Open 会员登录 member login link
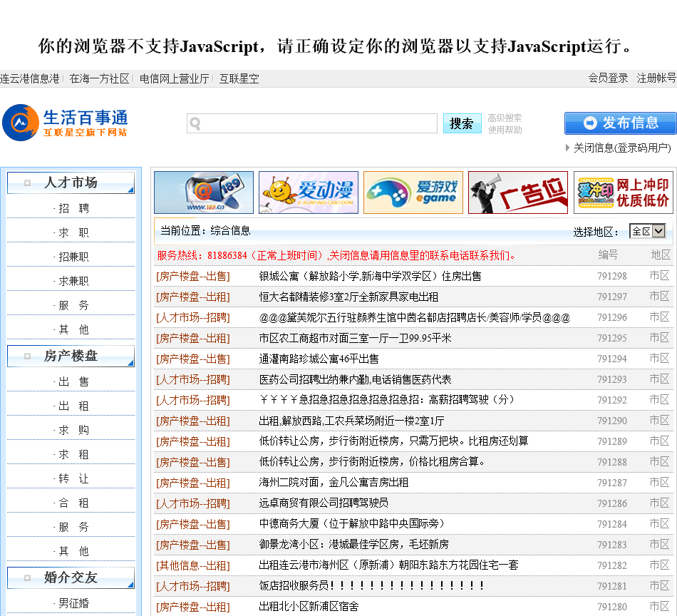This screenshot has height=616, width=677. (x=608, y=78)
